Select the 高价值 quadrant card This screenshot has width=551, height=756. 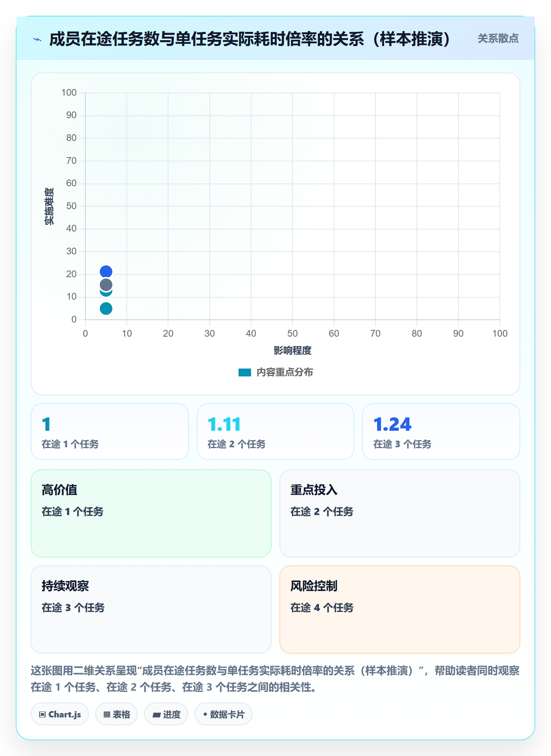(151, 513)
